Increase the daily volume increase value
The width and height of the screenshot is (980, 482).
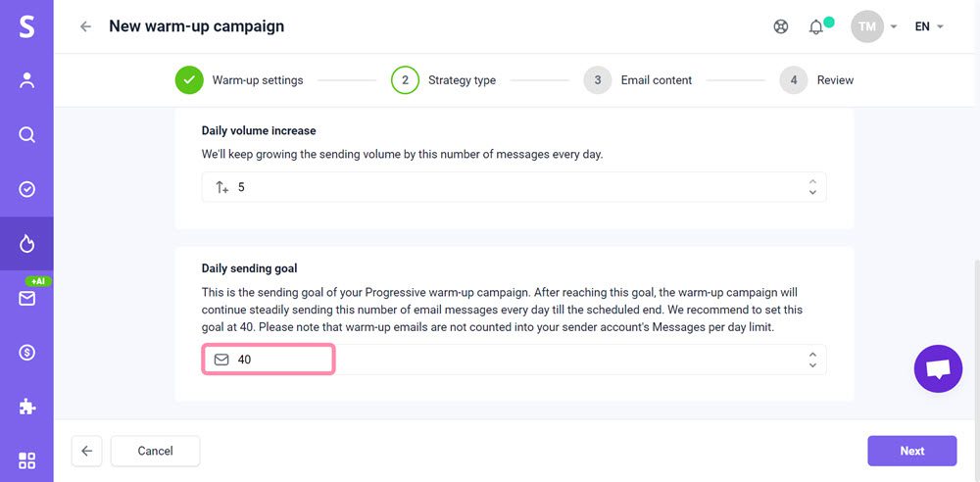pos(812,181)
